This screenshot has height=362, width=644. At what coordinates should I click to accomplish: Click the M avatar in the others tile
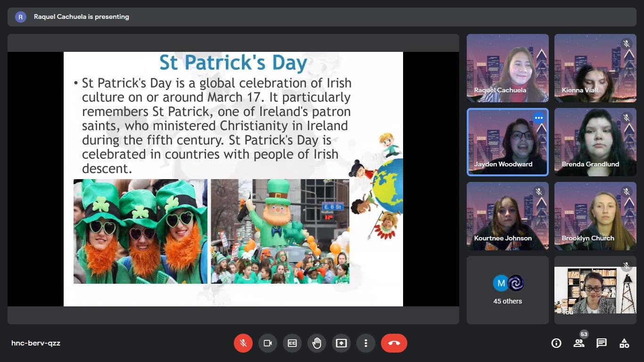(x=501, y=283)
